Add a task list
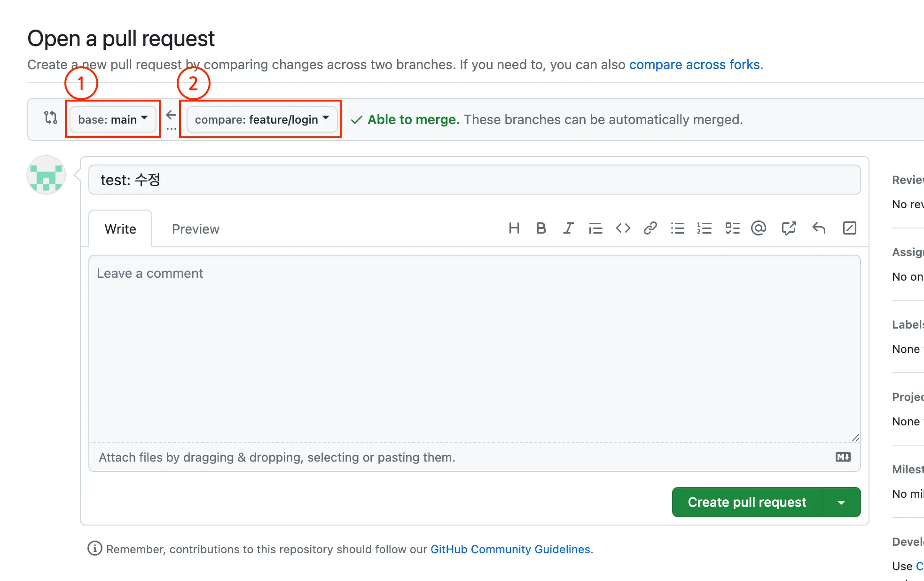 [732, 228]
